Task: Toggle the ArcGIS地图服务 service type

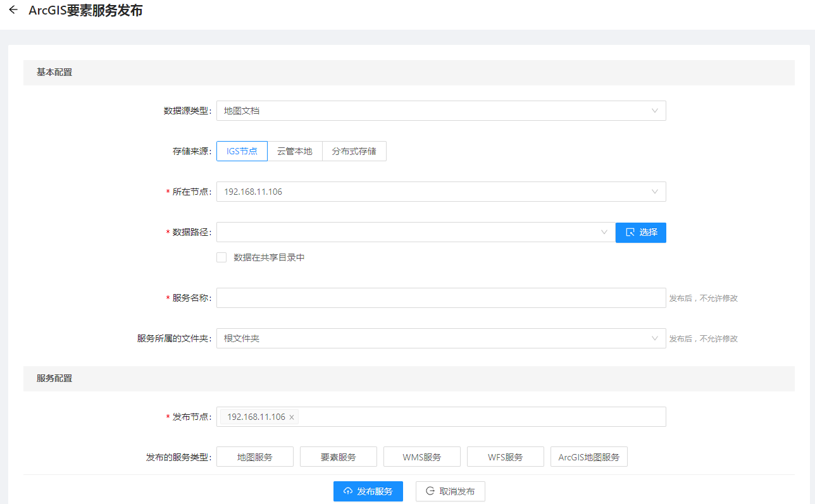Action: click(589, 457)
